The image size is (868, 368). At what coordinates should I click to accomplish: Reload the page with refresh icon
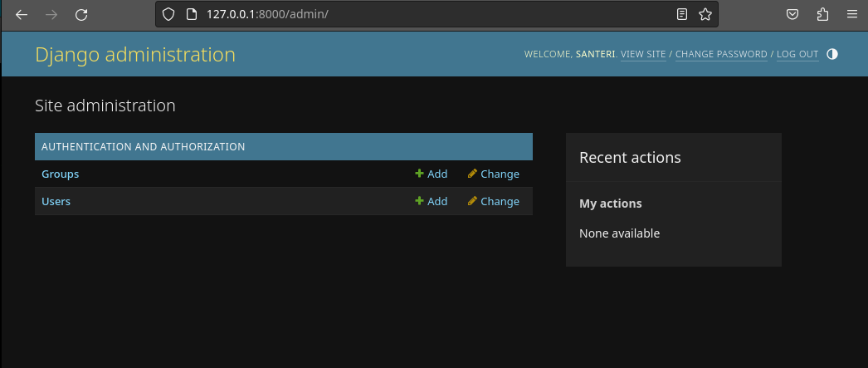tap(81, 14)
